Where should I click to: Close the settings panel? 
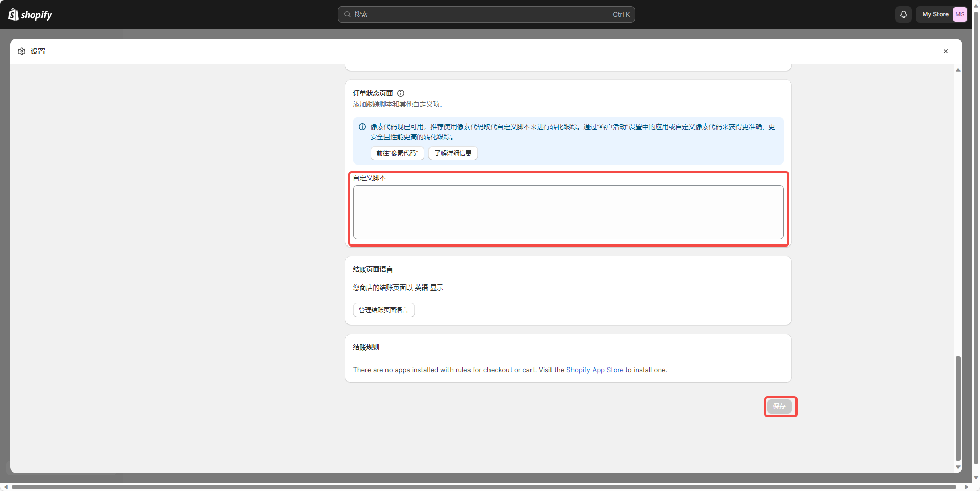click(945, 51)
